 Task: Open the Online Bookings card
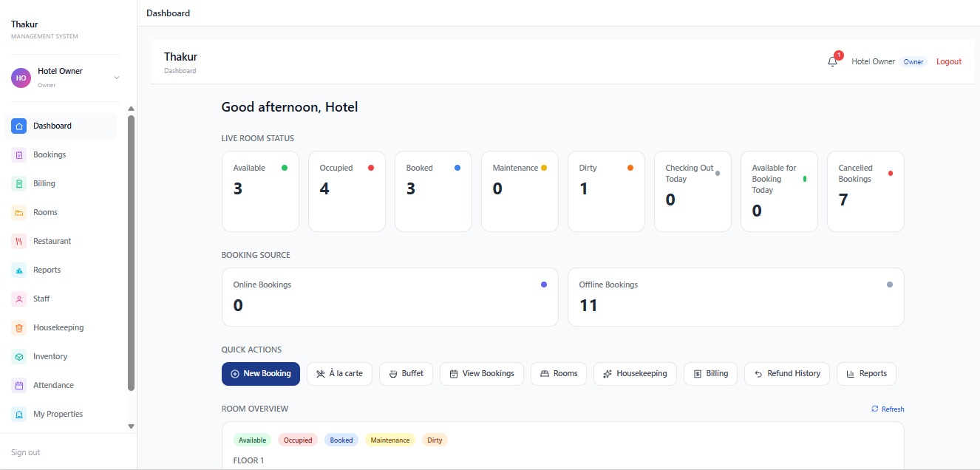tap(390, 297)
